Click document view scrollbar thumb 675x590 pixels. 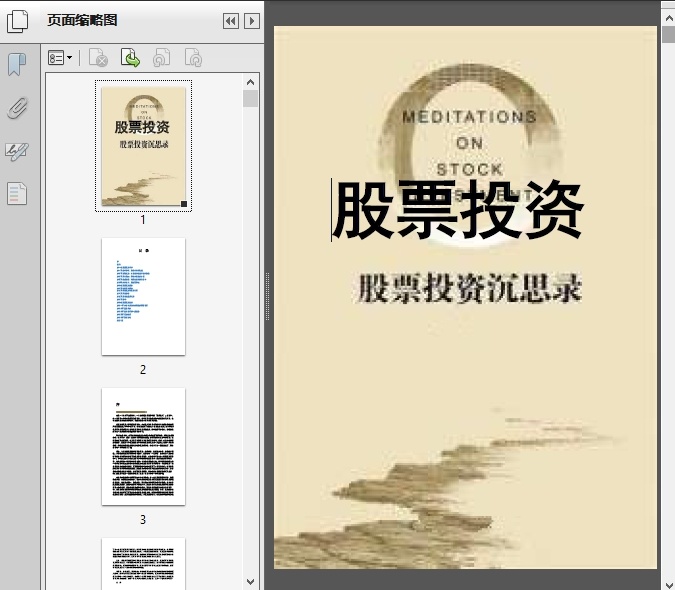[669, 34]
